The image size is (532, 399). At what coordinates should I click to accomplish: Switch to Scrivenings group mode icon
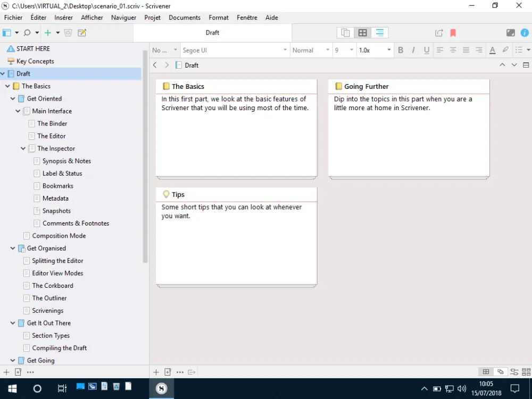345,32
